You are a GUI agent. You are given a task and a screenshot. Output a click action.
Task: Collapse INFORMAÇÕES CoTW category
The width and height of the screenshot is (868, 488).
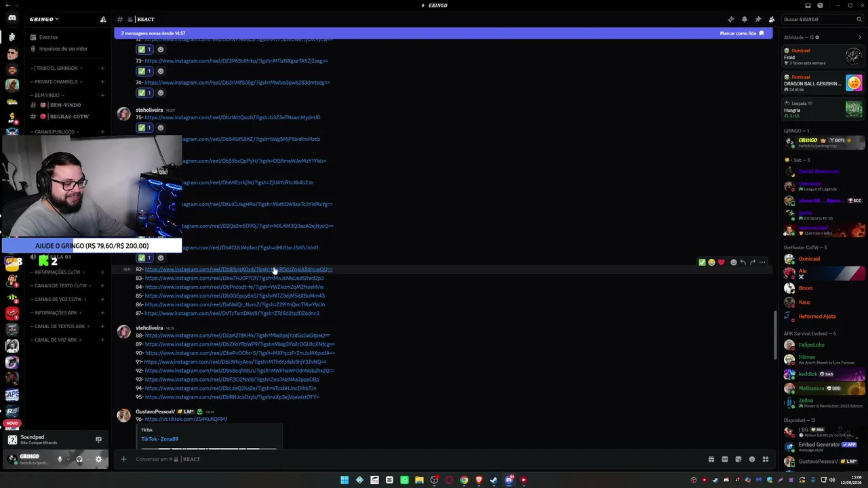[58, 272]
